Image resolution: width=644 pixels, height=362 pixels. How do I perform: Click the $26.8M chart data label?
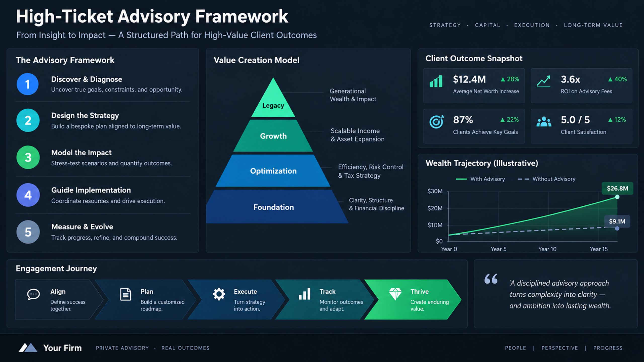(x=617, y=188)
